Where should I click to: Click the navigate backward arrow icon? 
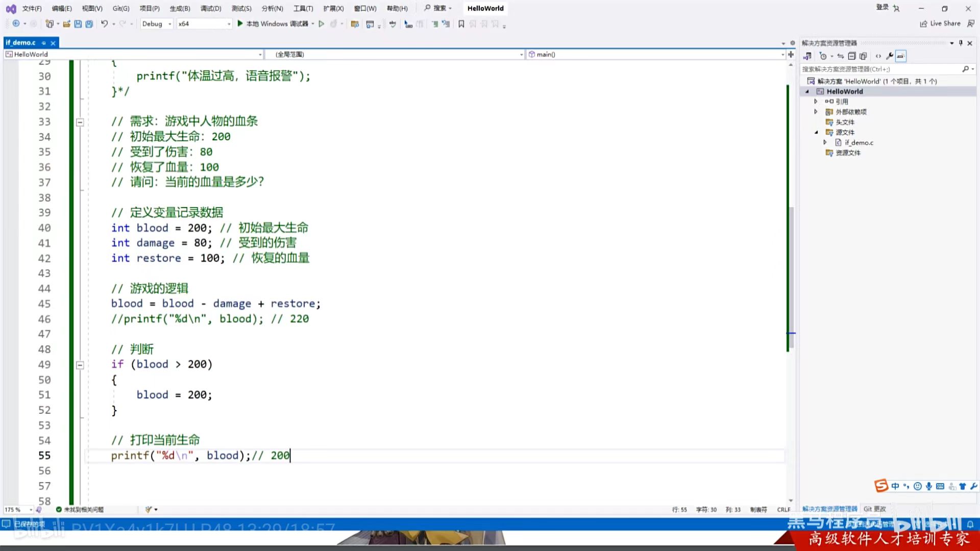click(16, 23)
